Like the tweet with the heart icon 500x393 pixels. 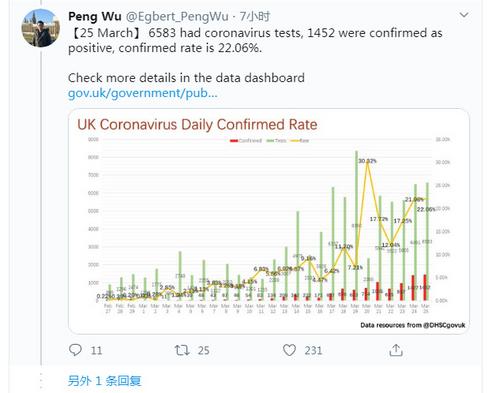(289, 350)
